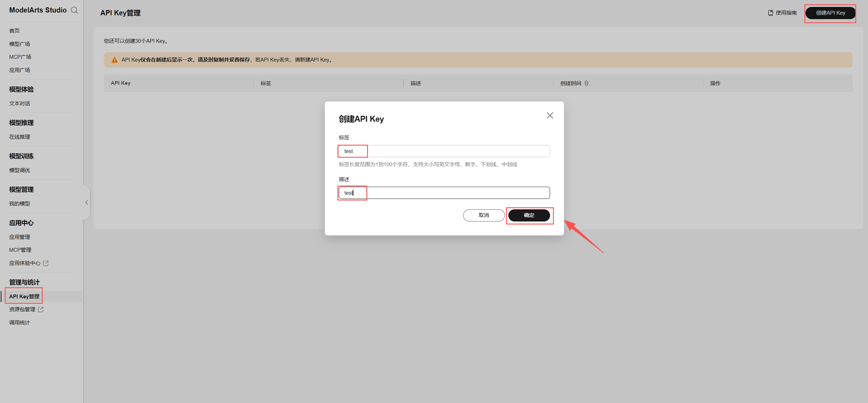
Task: Collapse sidebar using the left chevron handle
Action: click(87, 202)
